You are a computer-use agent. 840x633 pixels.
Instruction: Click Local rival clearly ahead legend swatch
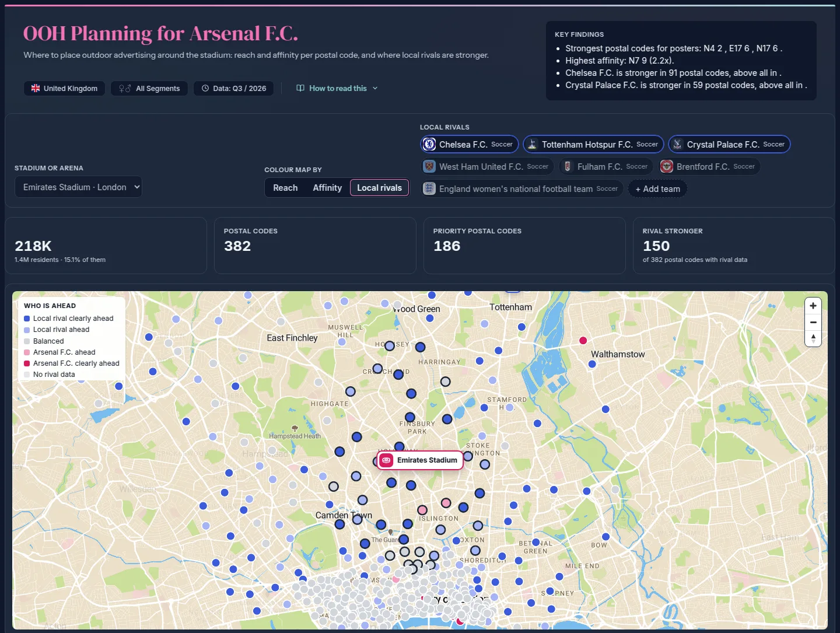coord(27,319)
